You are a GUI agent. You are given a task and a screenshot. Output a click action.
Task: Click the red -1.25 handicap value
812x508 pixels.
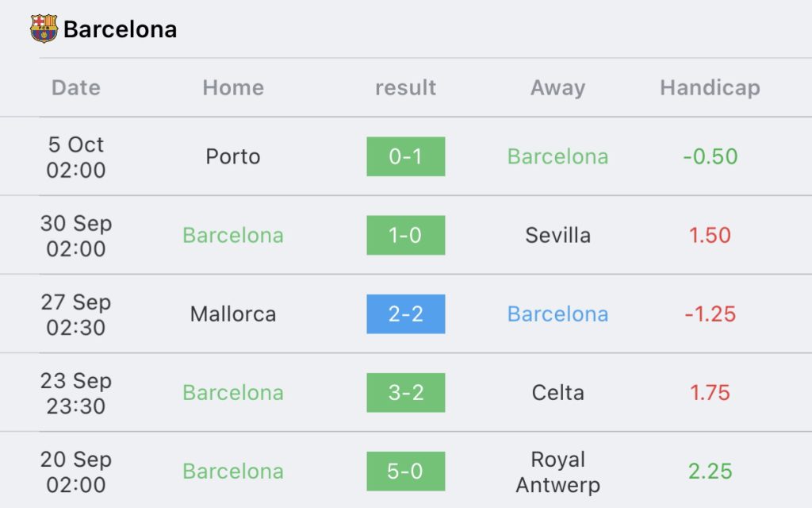(710, 314)
